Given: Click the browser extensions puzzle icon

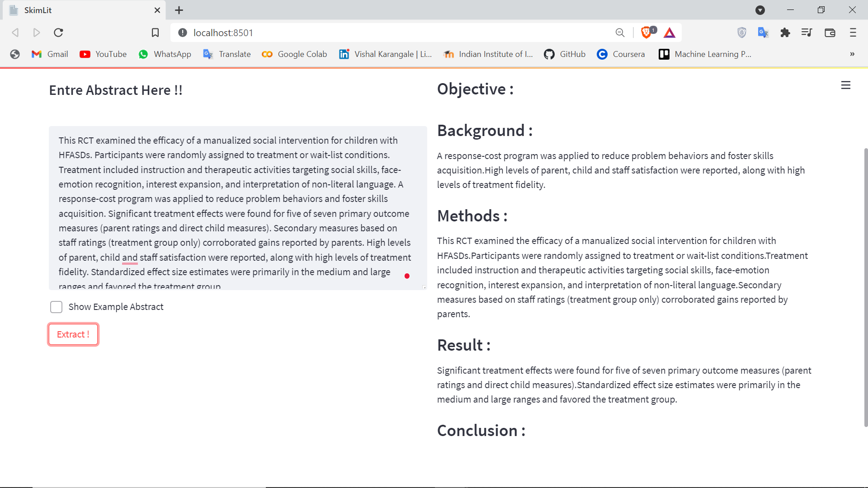Looking at the screenshot, I should click(786, 32).
